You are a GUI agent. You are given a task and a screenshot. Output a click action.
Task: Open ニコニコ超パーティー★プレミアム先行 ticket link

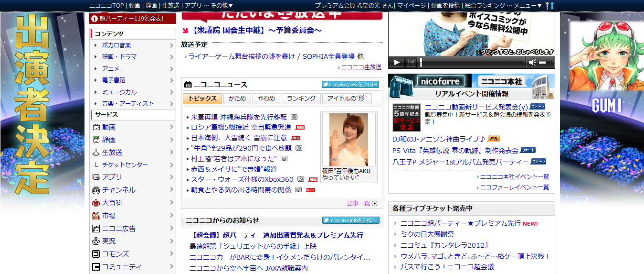point(460,223)
